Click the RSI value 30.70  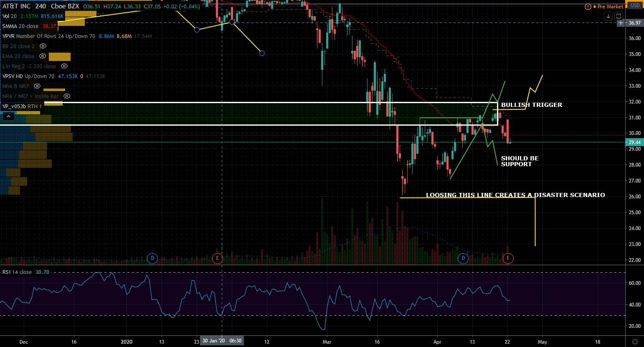point(43,272)
